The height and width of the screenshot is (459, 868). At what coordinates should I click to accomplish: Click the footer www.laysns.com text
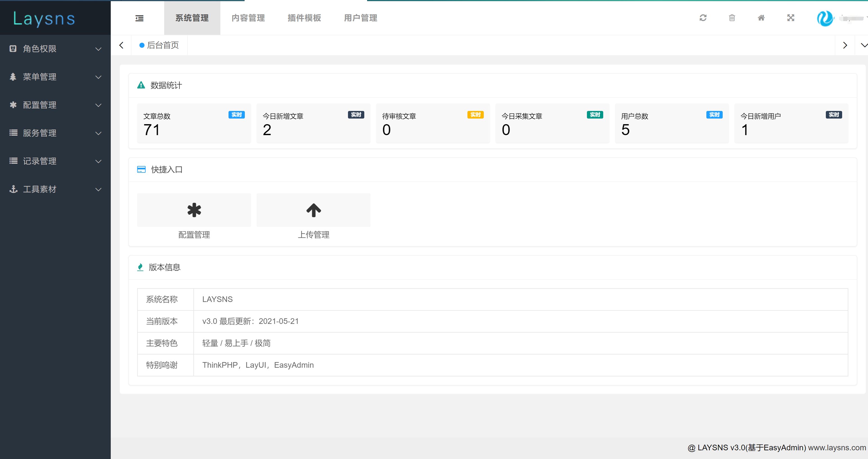click(x=837, y=447)
